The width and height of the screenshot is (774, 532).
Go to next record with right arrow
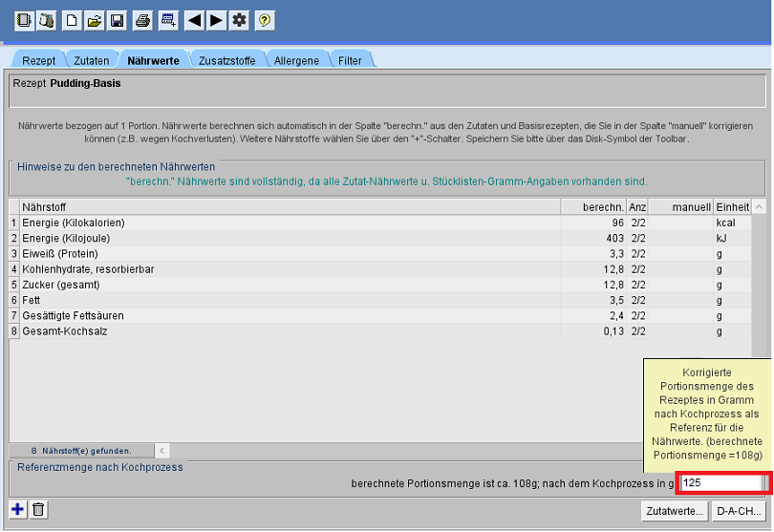click(x=216, y=20)
